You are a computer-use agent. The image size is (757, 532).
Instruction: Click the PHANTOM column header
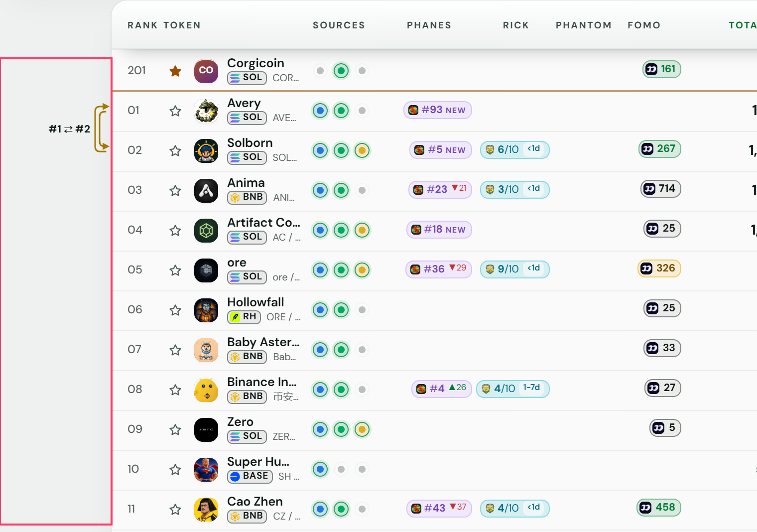pyautogui.click(x=584, y=25)
